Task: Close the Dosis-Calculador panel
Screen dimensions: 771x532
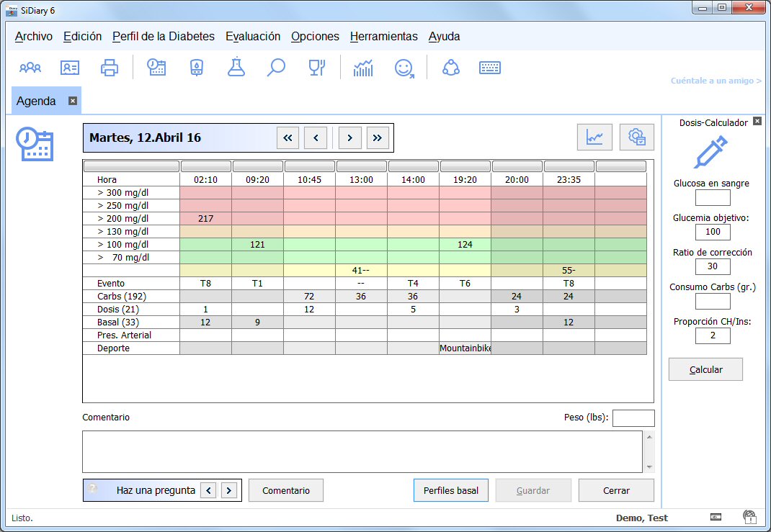Action: [x=757, y=122]
